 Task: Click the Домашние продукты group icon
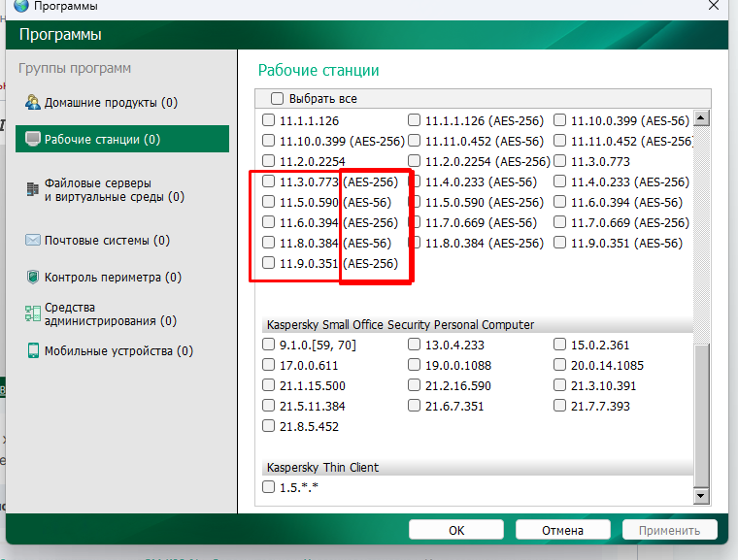tap(33, 103)
